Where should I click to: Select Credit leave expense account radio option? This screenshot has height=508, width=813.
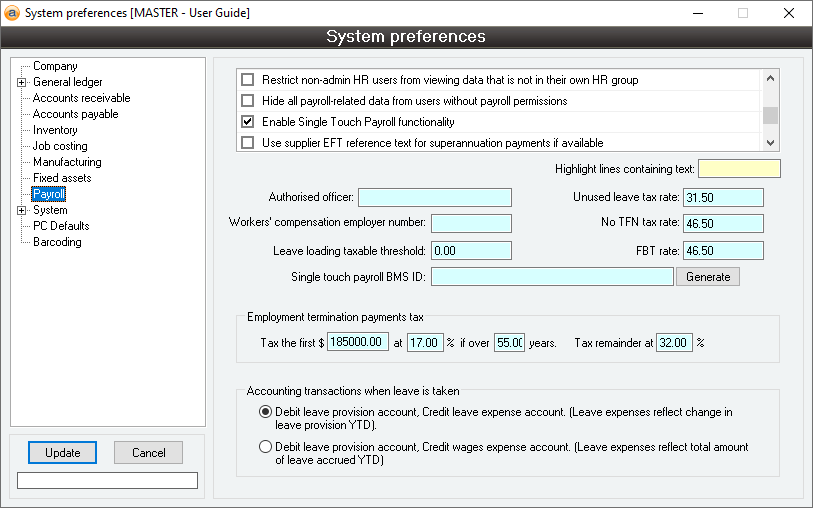coord(265,412)
